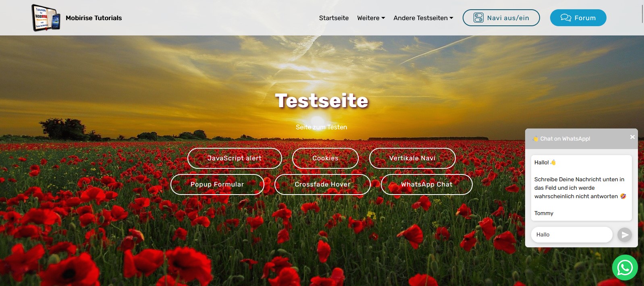The height and width of the screenshot is (286, 644).
Task: Open the Forum button in the navbar
Action: [578, 18]
